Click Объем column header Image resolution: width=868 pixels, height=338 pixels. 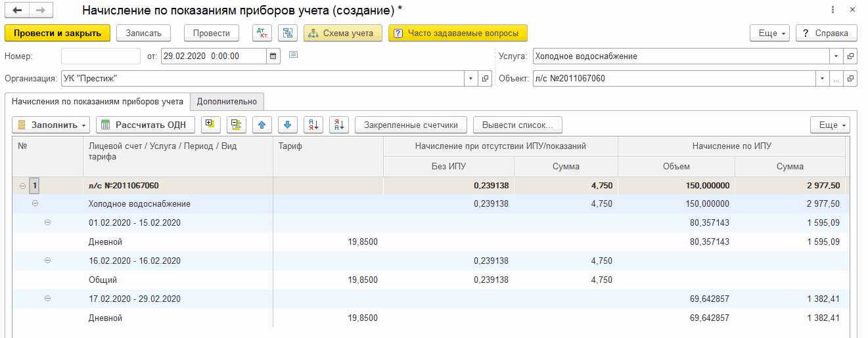pyautogui.click(x=677, y=166)
